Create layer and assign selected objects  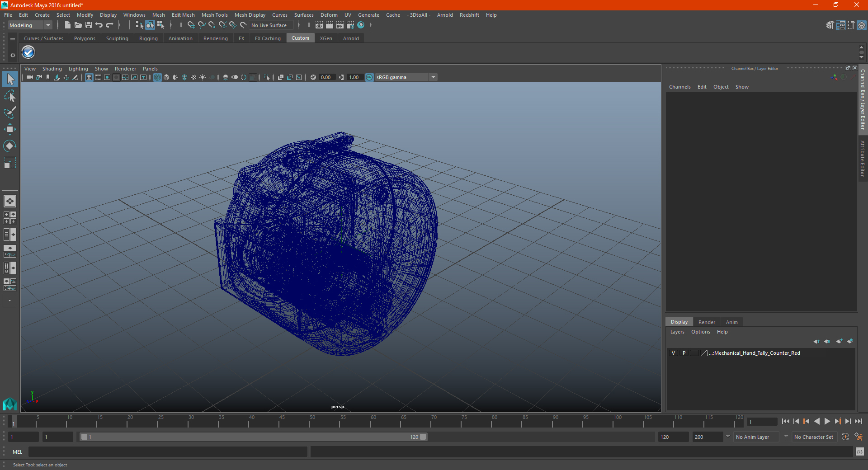(850, 341)
